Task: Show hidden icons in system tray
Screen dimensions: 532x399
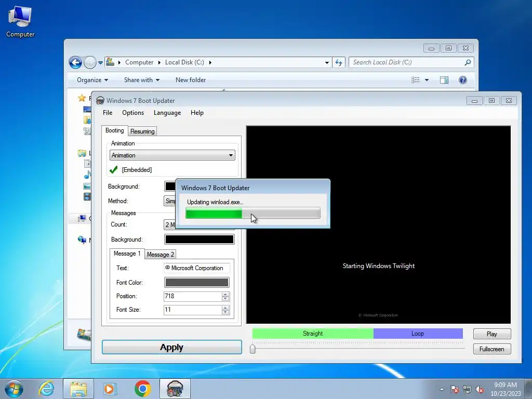Action: pyautogui.click(x=442, y=389)
